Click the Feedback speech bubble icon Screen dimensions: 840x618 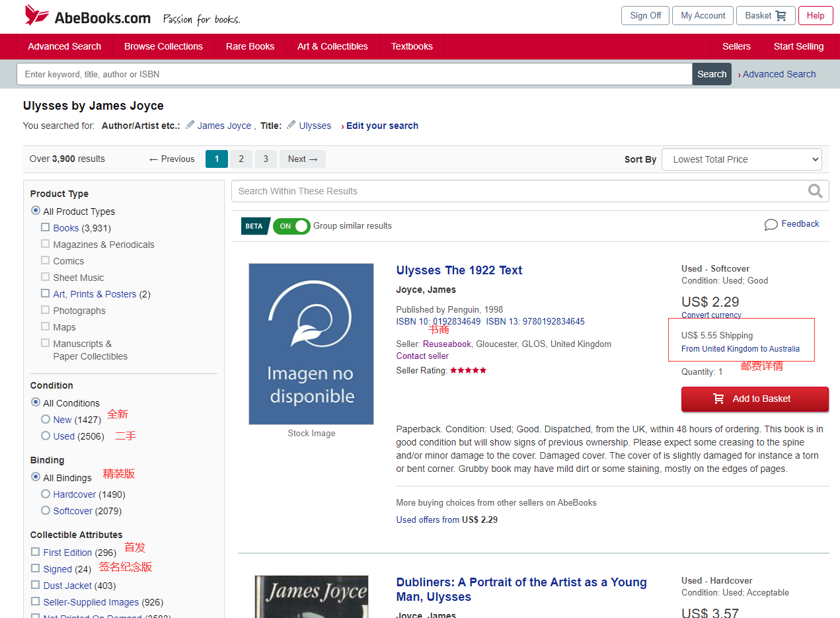[771, 225]
